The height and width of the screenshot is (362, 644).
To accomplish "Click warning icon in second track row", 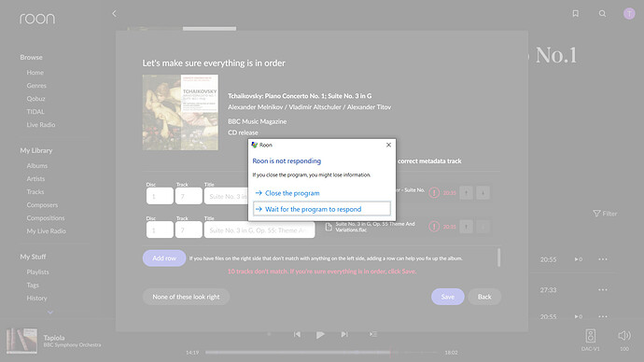I will [x=434, y=226].
